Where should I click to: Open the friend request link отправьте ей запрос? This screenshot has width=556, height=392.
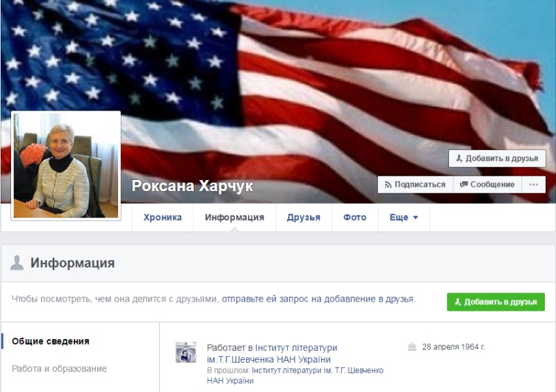[x=318, y=299]
